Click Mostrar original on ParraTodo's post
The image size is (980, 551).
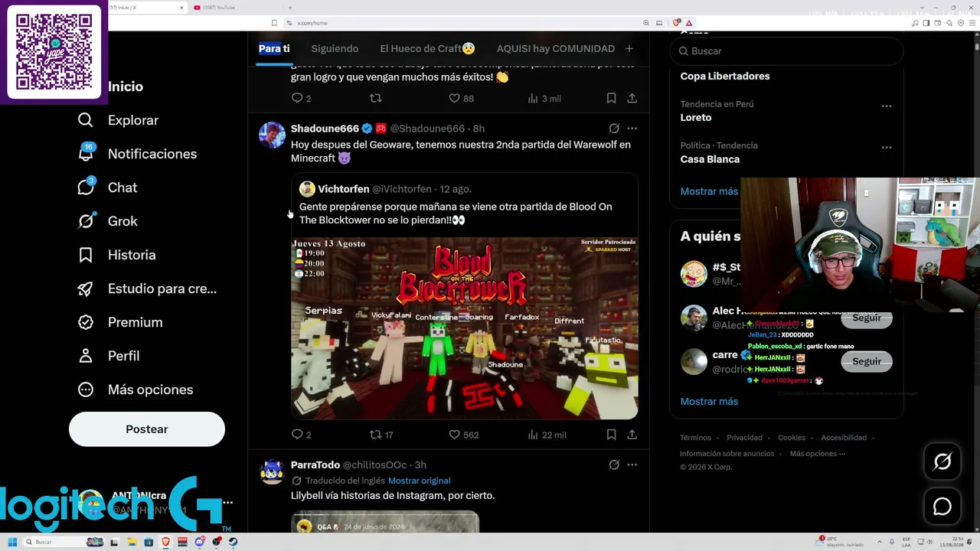point(419,481)
